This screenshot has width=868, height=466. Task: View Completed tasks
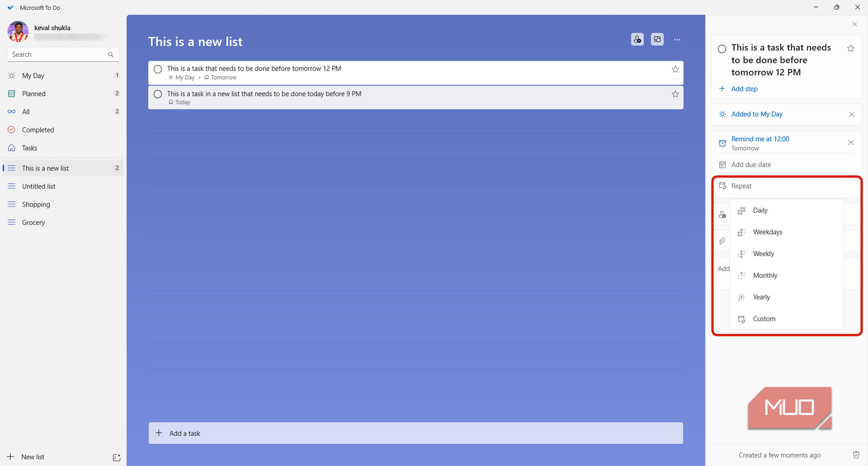(62, 130)
